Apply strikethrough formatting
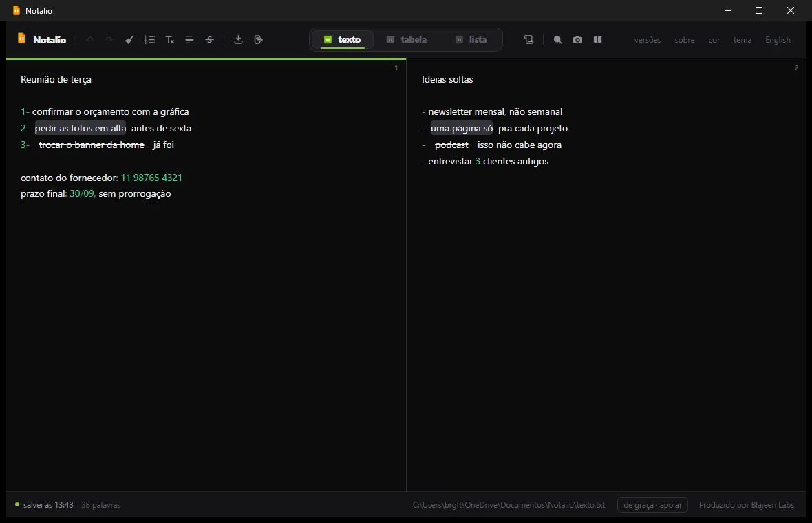The height and width of the screenshot is (523, 812). 210,40
